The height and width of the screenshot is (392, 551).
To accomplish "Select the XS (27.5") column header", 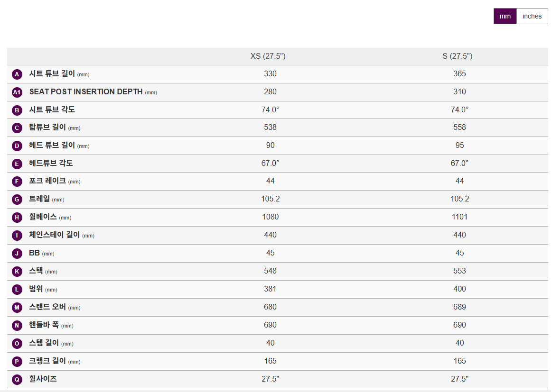I will [268, 56].
